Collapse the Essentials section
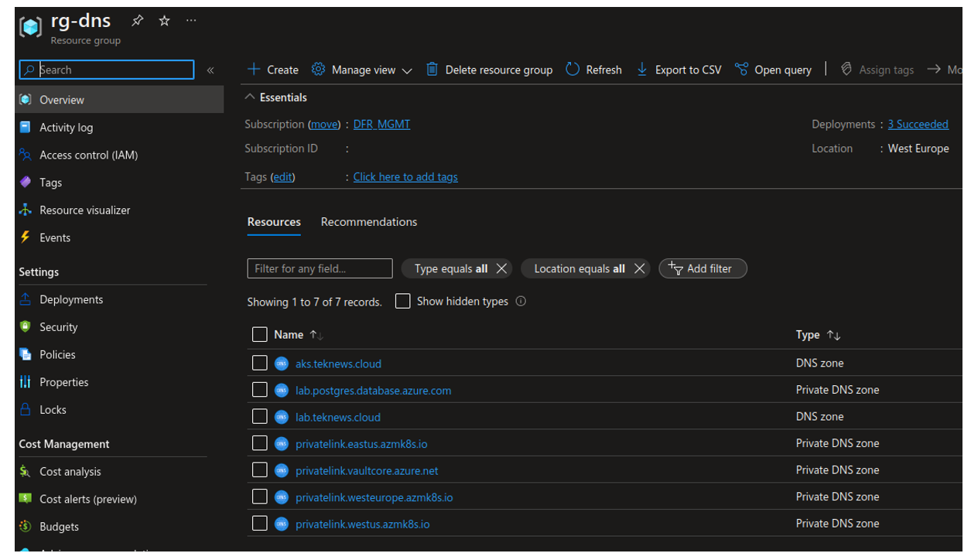 pyautogui.click(x=249, y=97)
